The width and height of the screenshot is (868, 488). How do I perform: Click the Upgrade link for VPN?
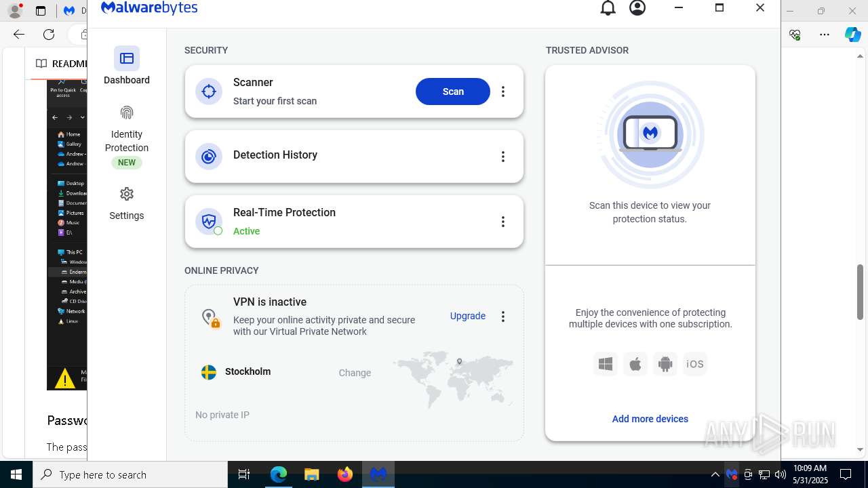coord(468,316)
